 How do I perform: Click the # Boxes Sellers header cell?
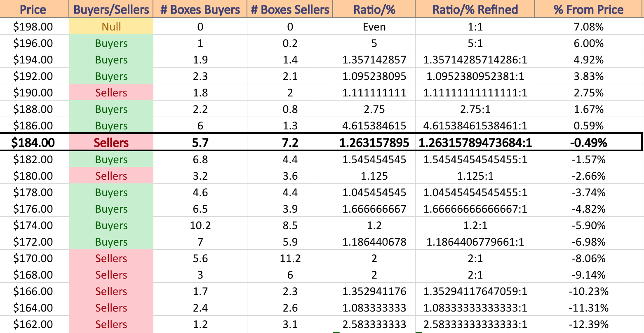pos(290,9)
